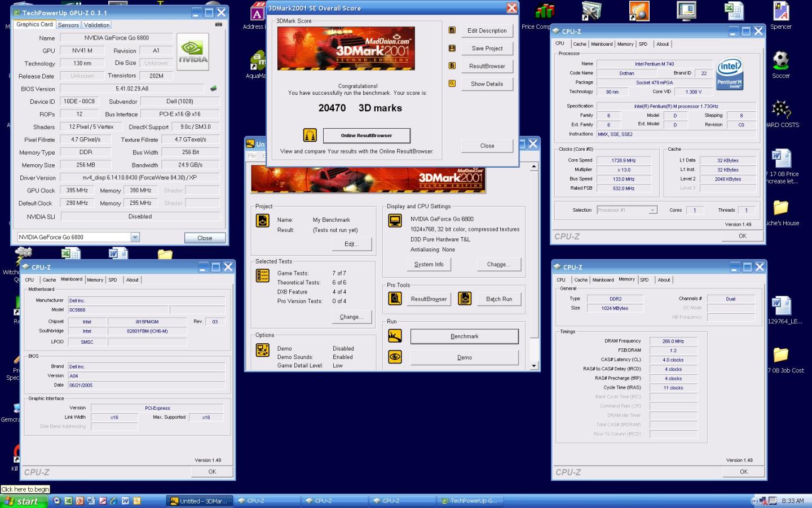
Task: Switch to the Validation tab in GPU-Z
Action: coord(96,25)
